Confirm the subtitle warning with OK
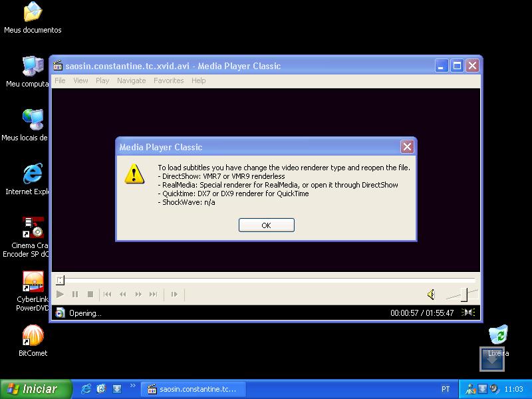 (267, 225)
